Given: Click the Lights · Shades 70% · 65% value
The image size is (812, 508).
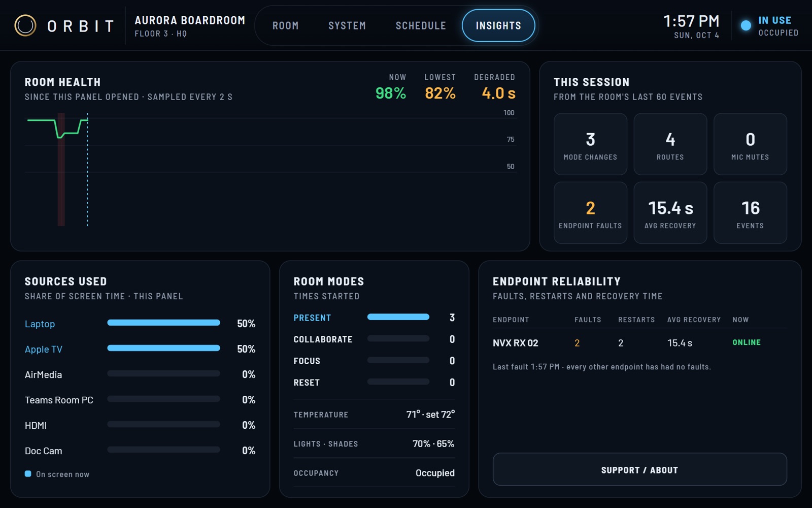Looking at the screenshot, I should click(x=433, y=443).
